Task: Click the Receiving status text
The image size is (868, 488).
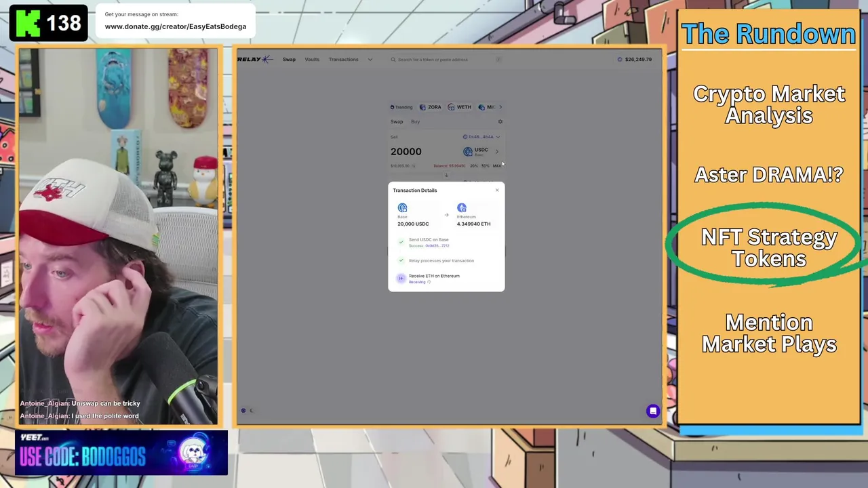Action: (x=417, y=282)
